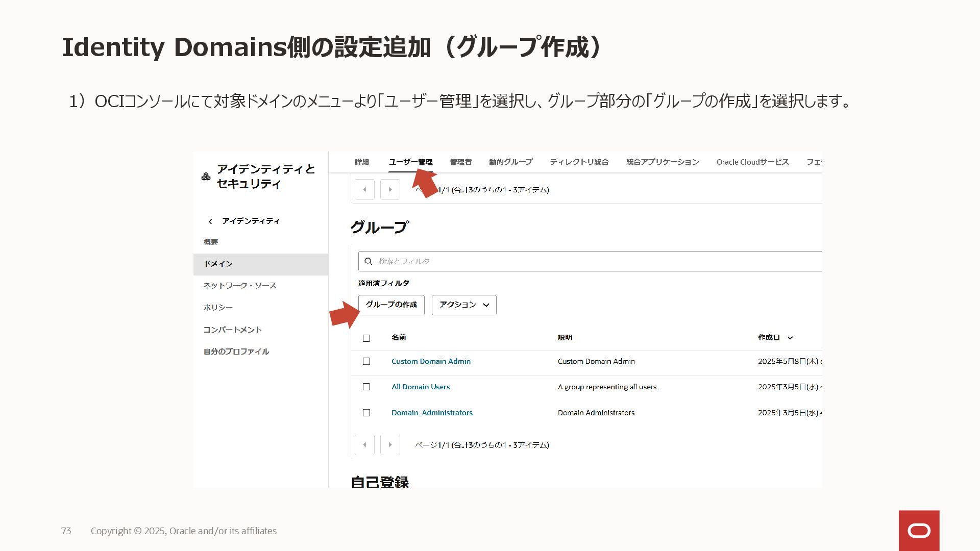
Task: Open the All Domain Users group link
Action: click(x=421, y=387)
